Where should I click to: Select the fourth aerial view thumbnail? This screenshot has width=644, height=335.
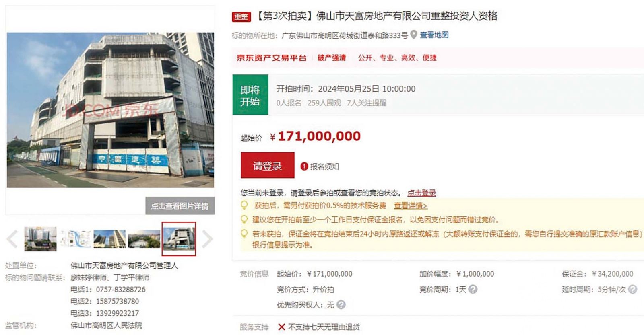pyautogui.click(x=144, y=239)
